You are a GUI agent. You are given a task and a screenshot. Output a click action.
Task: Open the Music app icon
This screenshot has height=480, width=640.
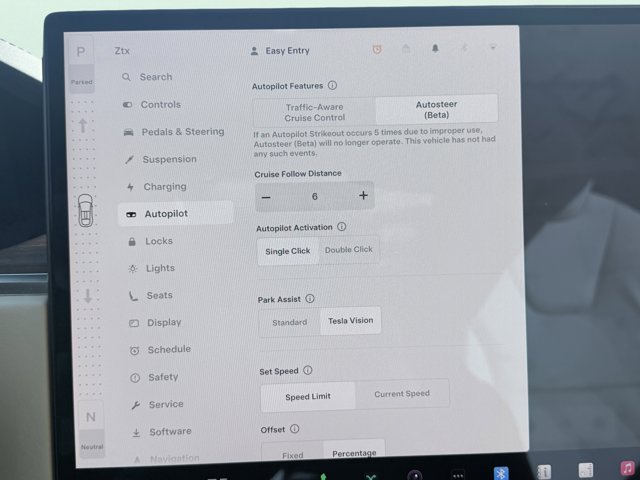(627, 468)
